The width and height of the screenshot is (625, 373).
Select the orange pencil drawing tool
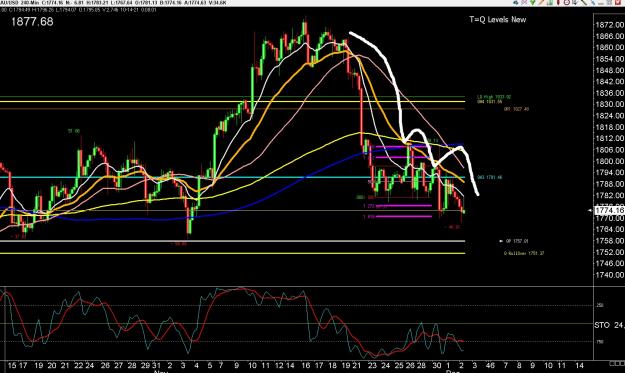tap(541, 2)
